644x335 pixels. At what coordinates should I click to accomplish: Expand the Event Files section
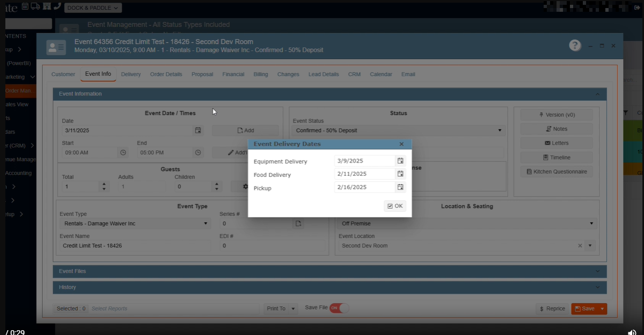330,271
